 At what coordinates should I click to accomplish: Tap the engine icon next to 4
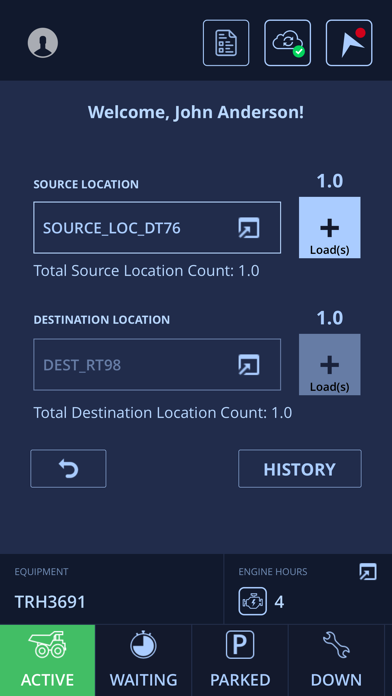click(x=253, y=601)
